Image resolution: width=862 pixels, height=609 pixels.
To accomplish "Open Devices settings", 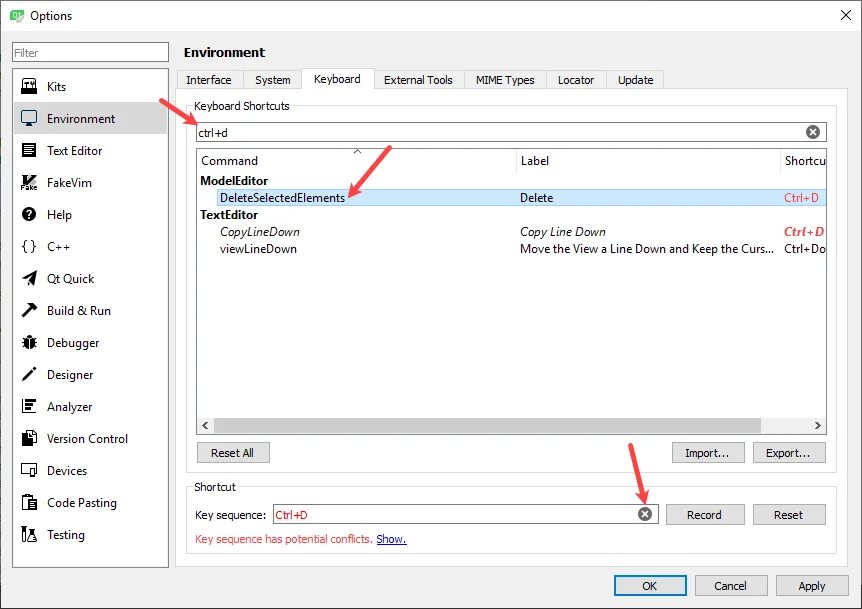I will [90, 470].
